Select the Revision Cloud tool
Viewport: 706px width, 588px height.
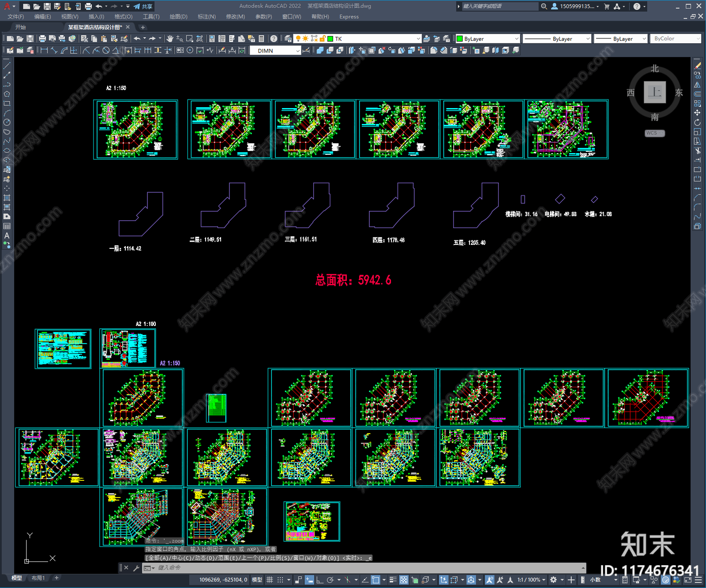pos(7,132)
